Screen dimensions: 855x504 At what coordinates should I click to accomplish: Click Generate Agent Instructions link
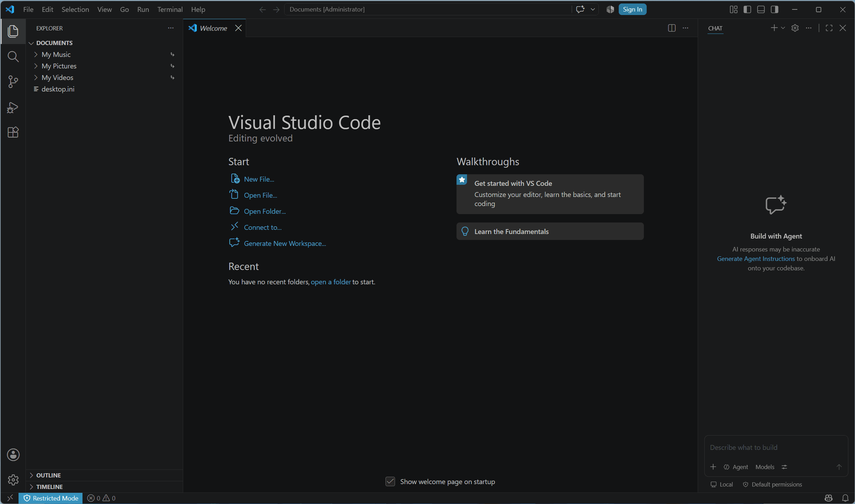tap(756, 259)
